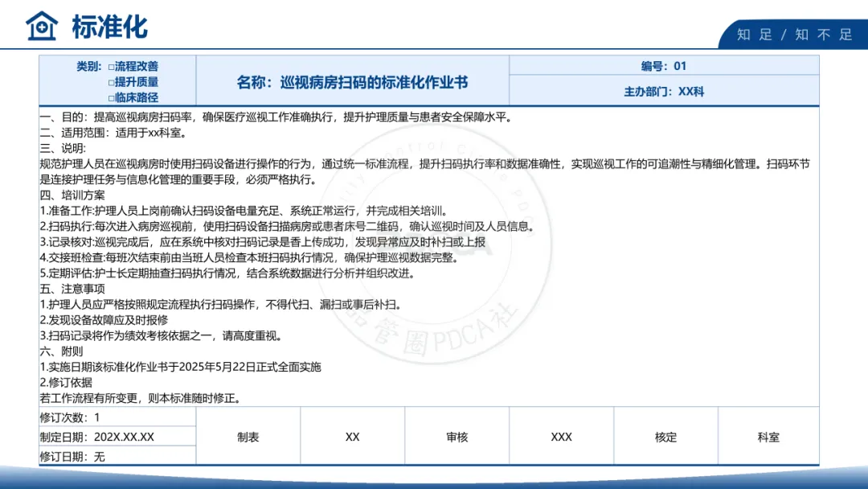
Task: Select line 3.记录核对
Action: pyautogui.click(x=262, y=242)
